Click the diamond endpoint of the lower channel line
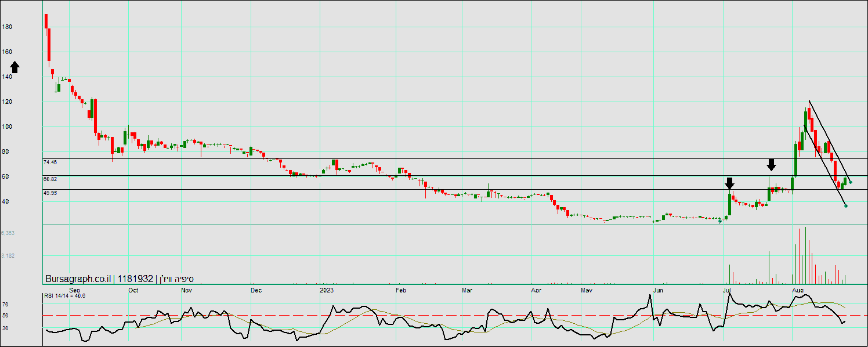This screenshot has width=868, height=347. coord(845,206)
